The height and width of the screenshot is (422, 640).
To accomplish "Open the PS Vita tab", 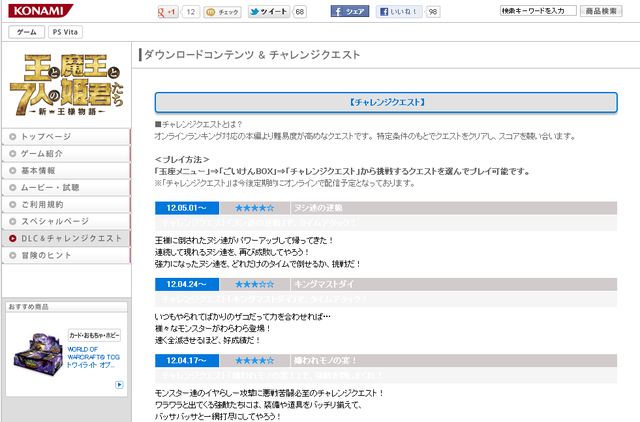I will coord(65,32).
